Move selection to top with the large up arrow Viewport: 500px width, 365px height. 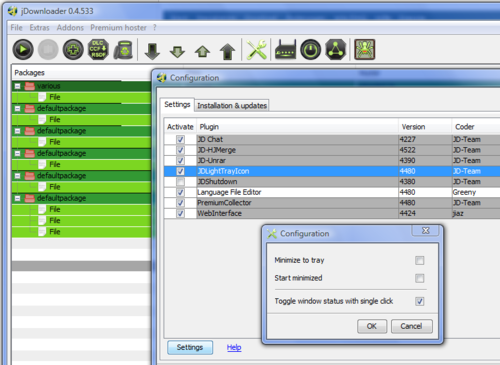227,51
